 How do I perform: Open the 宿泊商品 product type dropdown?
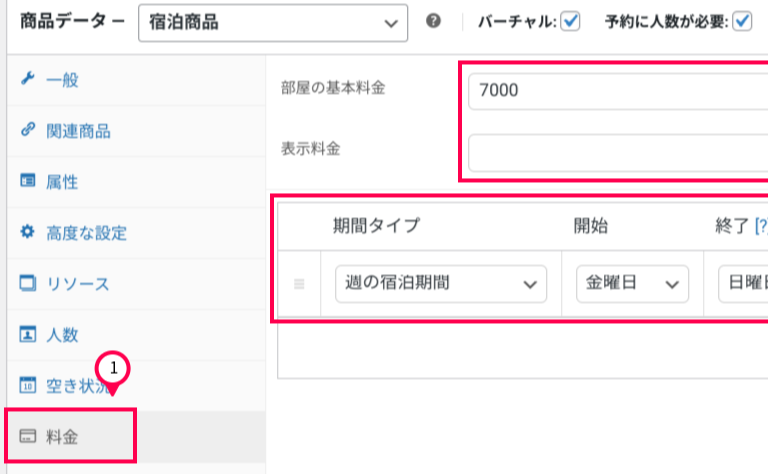click(x=273, y=22)
